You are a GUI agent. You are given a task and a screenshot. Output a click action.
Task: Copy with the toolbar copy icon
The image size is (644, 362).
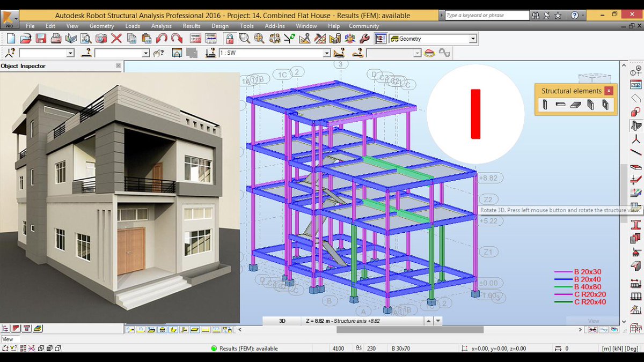pyautogui.click(x=131, y=39)
